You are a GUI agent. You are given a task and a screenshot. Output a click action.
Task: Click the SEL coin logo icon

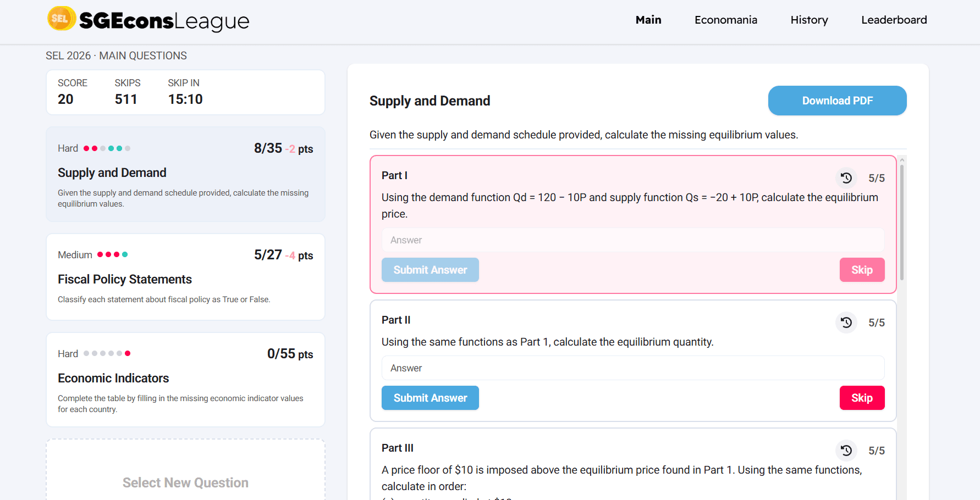[61, 19]
